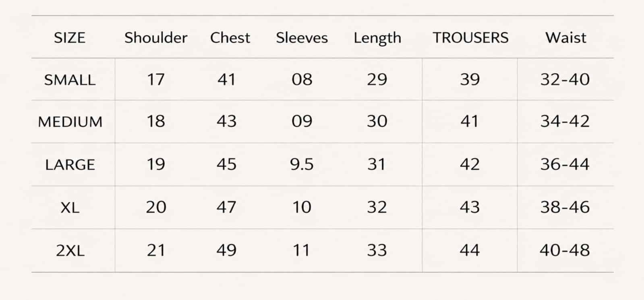Viewport: 644px width, 300px height.
Task: Select the SMALL size row label
Action: click(70, 80)
